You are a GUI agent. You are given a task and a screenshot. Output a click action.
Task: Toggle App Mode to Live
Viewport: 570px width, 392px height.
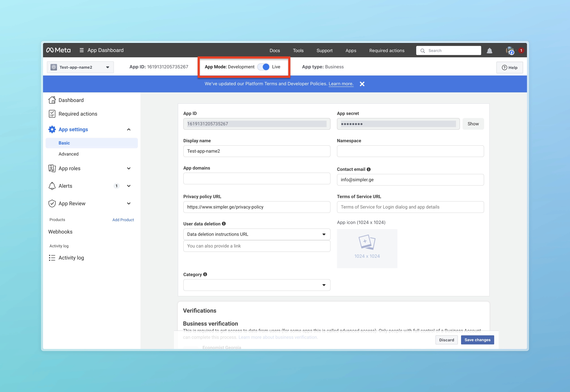pyautogui.click(x=263, y=67)
